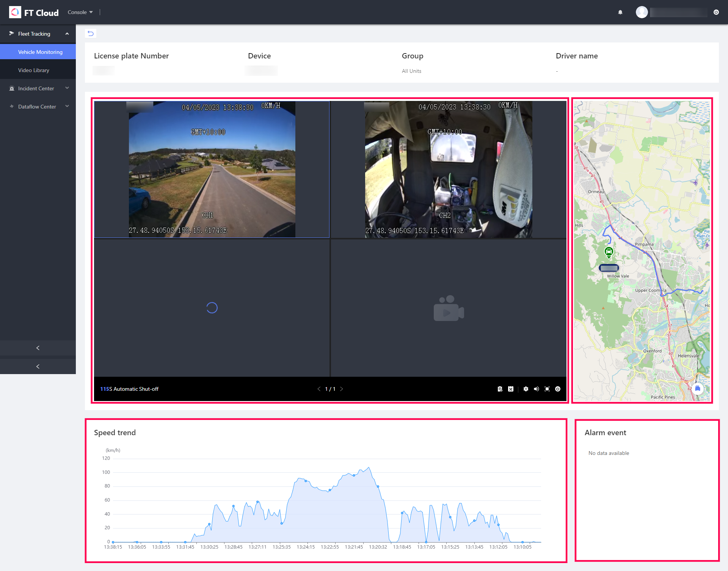Click the video player power icon
Screen dimensions: 728x571
[x=558, y=389]
